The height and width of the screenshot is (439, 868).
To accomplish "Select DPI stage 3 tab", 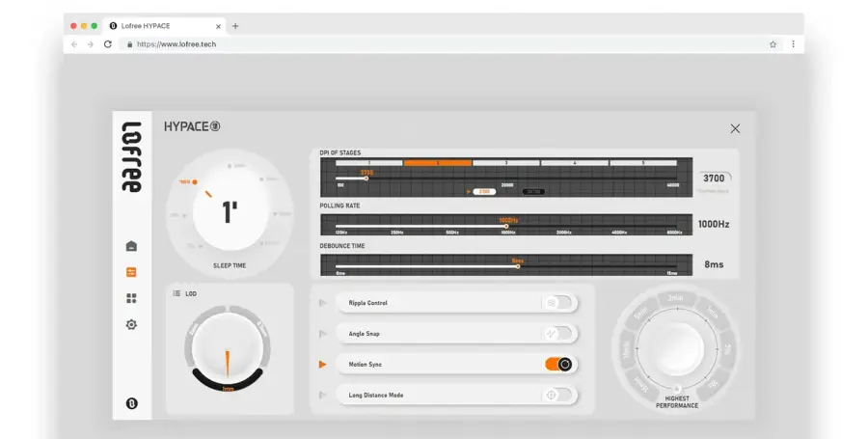I will coord(506,163).
